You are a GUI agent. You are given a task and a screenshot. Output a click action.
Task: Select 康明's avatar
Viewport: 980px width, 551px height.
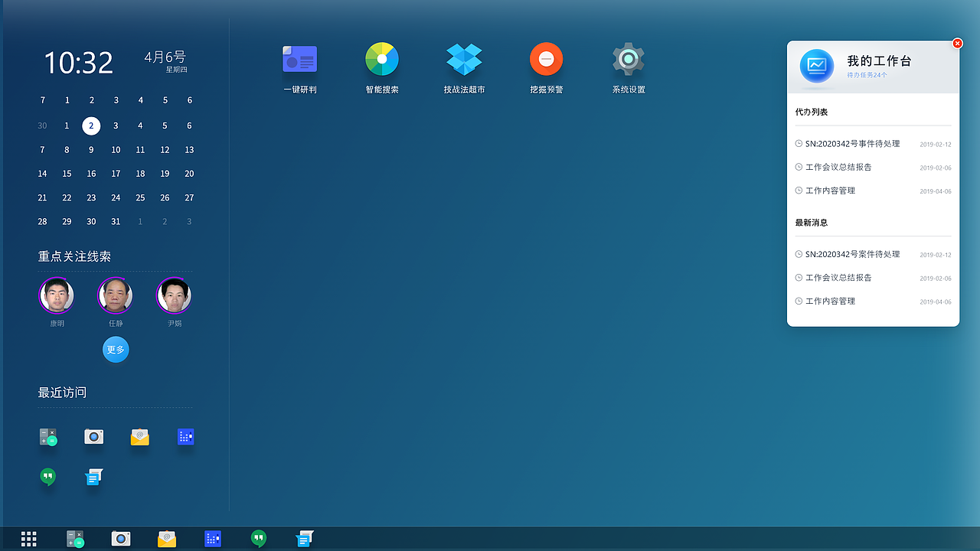57,295
